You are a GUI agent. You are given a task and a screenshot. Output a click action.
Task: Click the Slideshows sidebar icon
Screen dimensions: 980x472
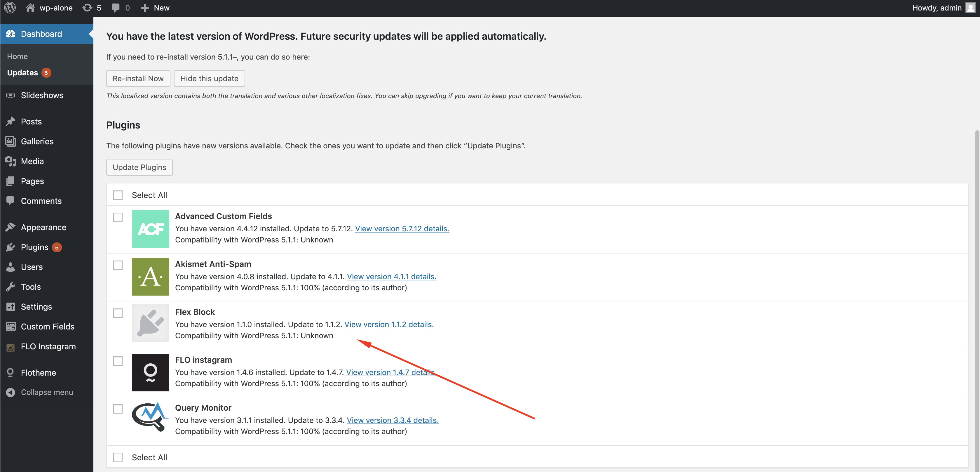click(x=11, y=95)
